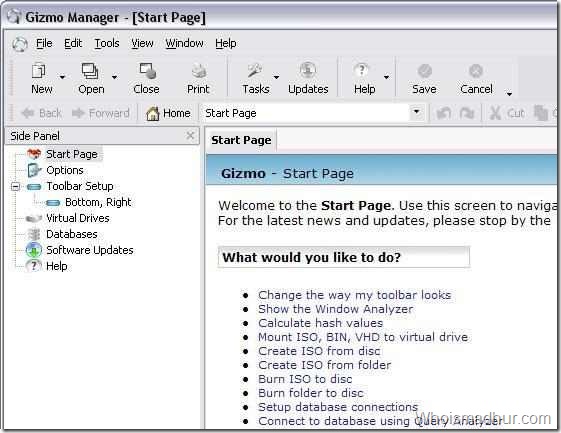Click the Print toolbar icon

tap(199, 70)
